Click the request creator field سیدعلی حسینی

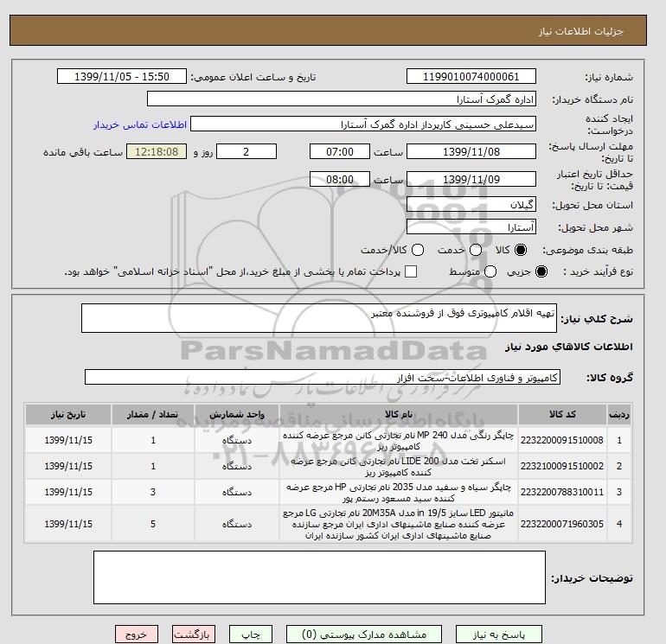(x=363, y=124)
